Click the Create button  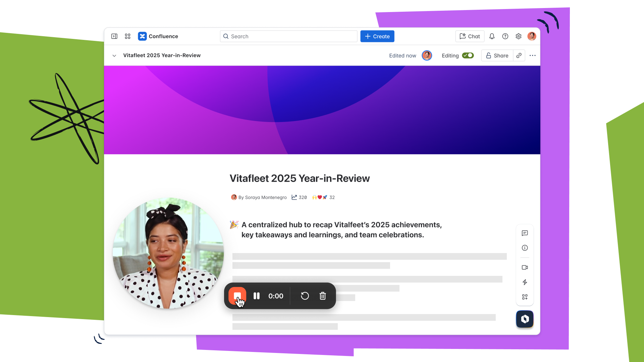[x=377, y=36]
